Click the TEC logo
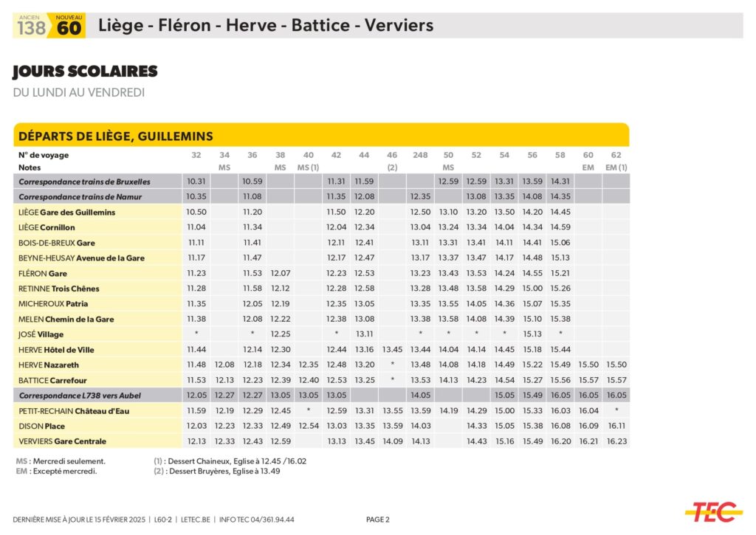Screen dimensions: 756x535 [x=713, y=511]
